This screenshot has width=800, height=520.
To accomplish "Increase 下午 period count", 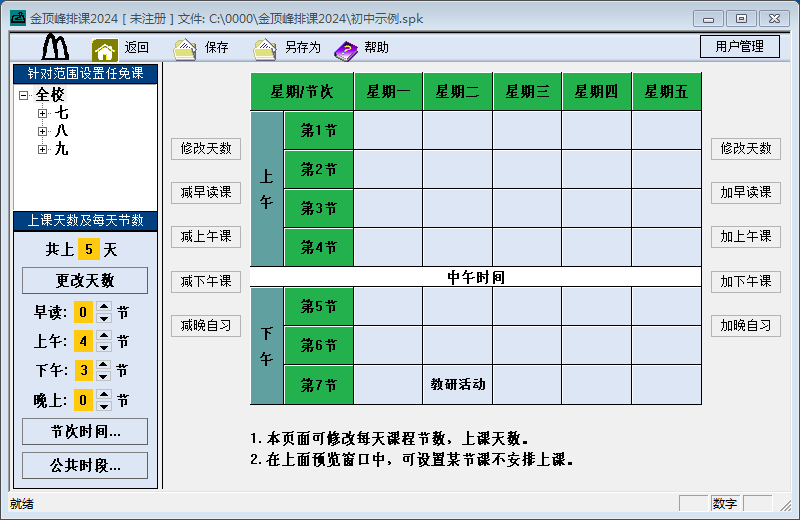I will pos(104,365).
